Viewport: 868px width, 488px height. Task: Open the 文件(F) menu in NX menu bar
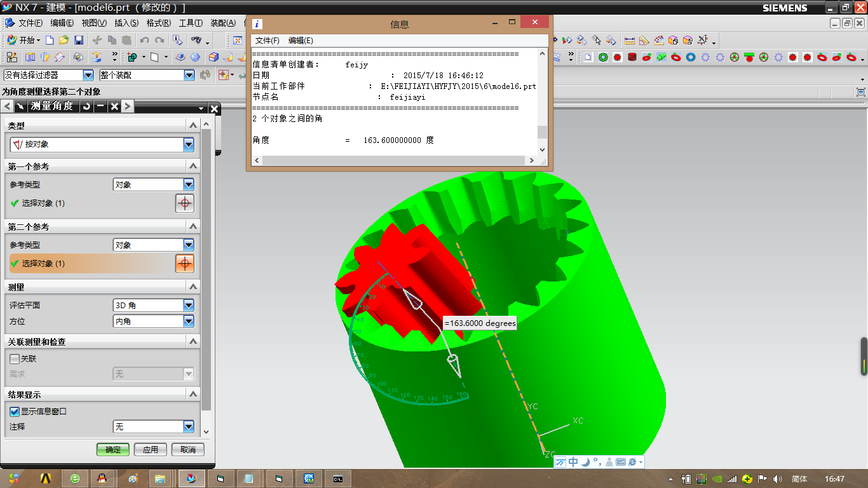tap(31, 23)
